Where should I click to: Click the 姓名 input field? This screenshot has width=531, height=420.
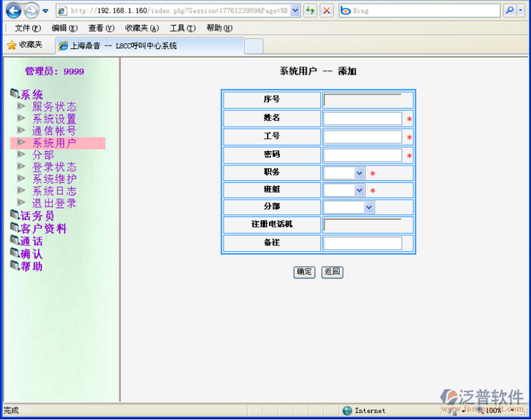(362, 119)
